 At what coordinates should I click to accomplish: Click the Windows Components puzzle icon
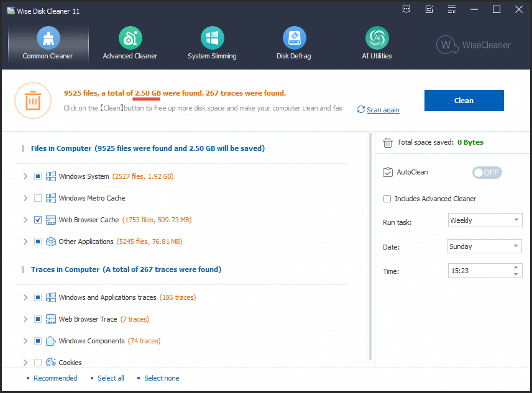point(51,341)
